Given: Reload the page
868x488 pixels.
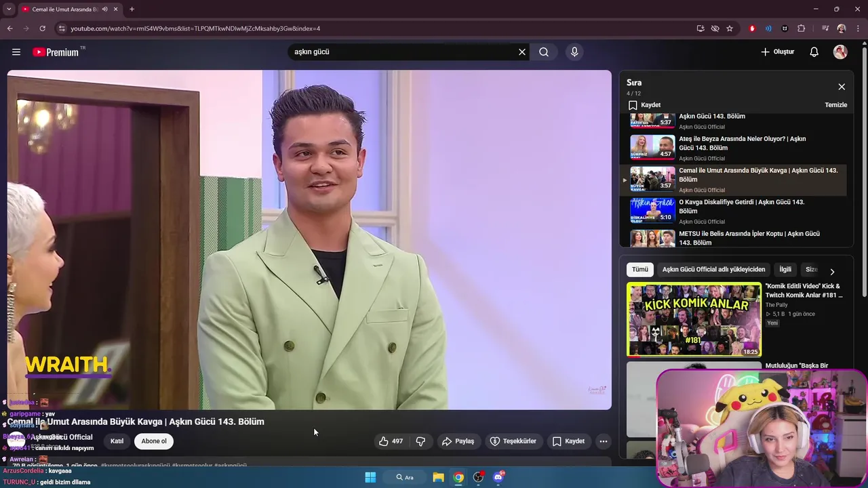Looking at the screenshot, I should point(42,28).
